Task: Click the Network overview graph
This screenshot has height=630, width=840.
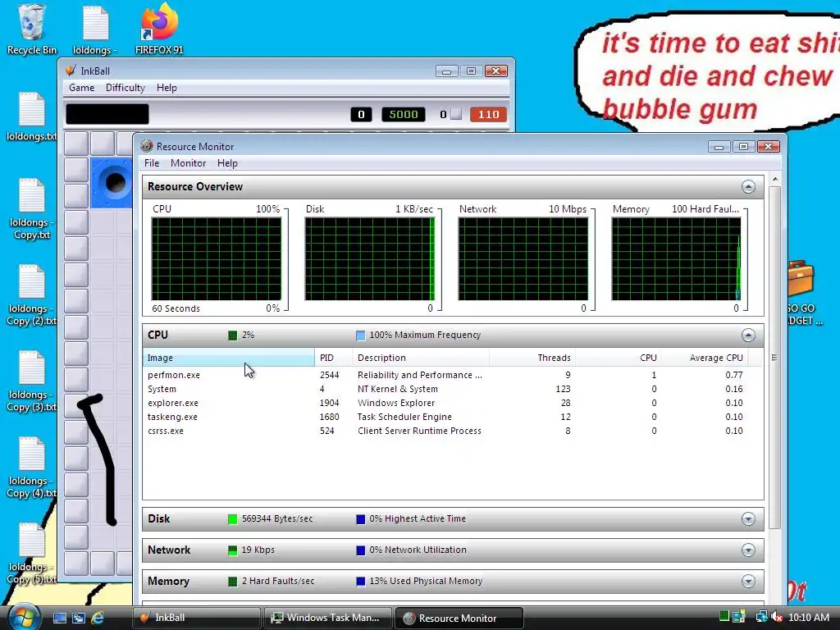Action: pyautogui.click(x=523, y=259)
